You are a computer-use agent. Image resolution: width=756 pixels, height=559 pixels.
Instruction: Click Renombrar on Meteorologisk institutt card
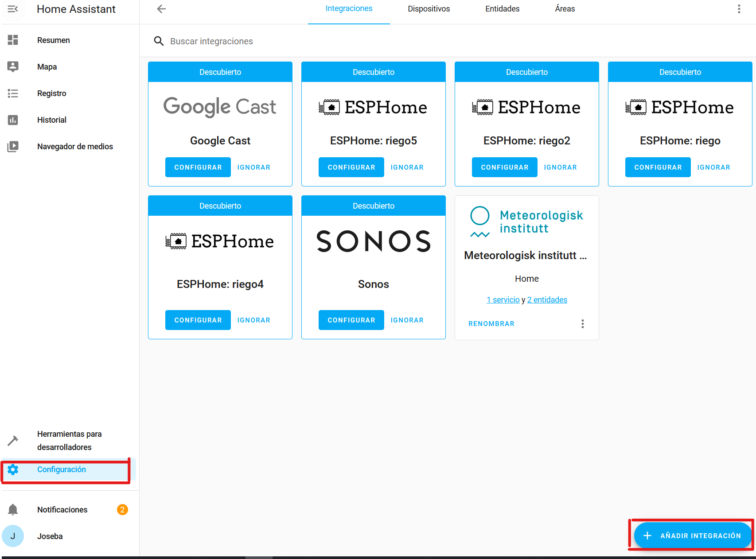click(491, 324)
